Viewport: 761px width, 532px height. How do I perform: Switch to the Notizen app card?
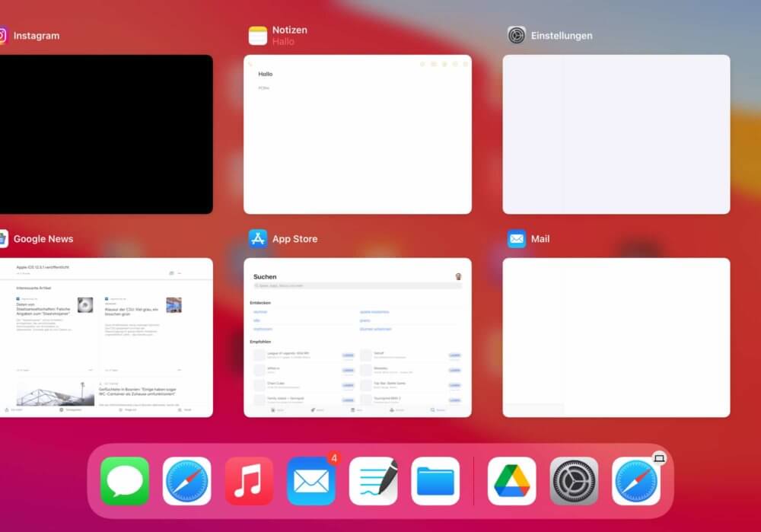358,135
